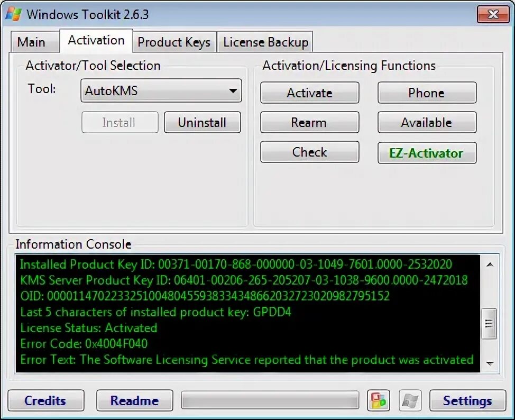Open the Settings button
The height and width of the screenshot is (420, 515).
point(467,400)
